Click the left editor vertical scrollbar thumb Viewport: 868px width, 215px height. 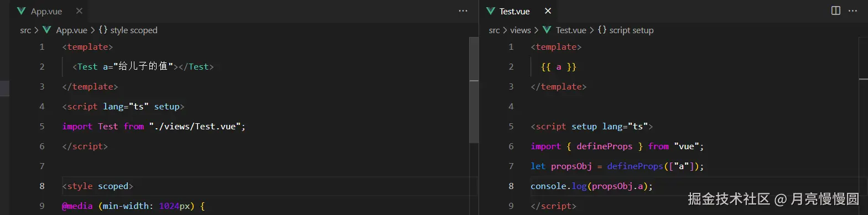(474, 91)
